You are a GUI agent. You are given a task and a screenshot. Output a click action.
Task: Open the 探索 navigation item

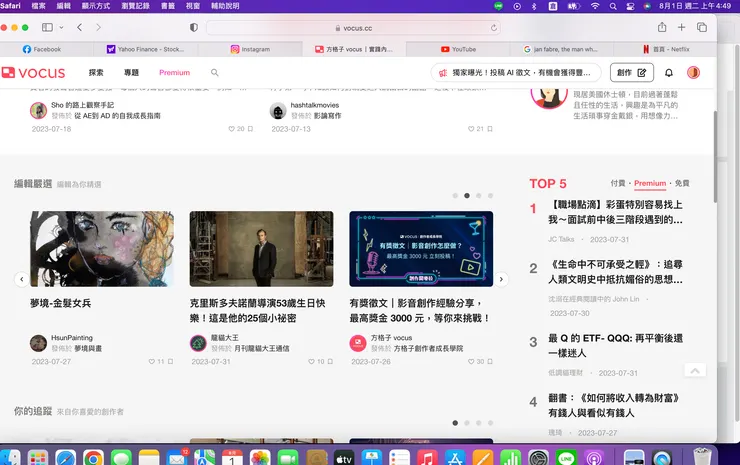click(96, 73)
